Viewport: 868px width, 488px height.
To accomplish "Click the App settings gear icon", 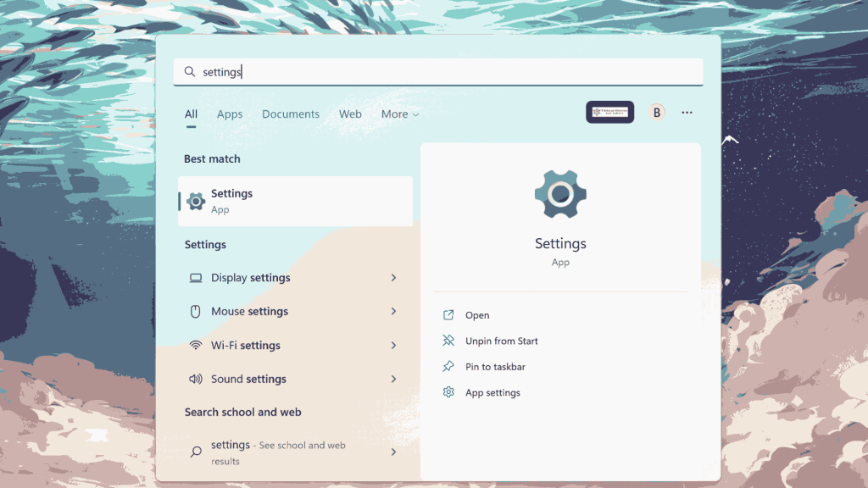I will (448, 392).
